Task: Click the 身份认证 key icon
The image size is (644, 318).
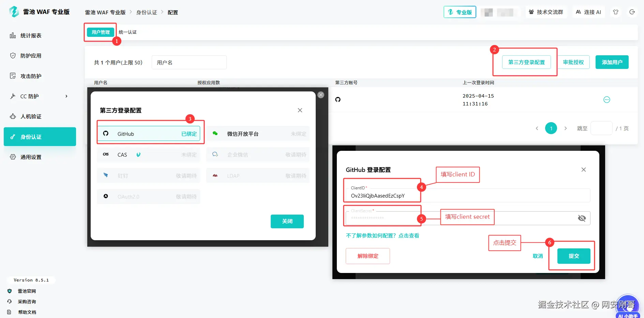Action: [13, 137]
